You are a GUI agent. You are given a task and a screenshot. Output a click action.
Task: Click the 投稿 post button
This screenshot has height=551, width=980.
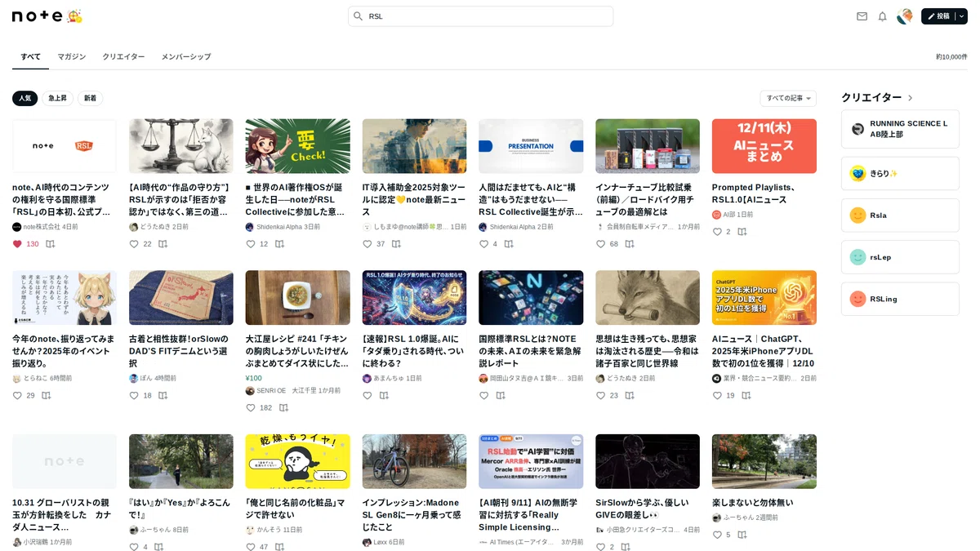938,16
